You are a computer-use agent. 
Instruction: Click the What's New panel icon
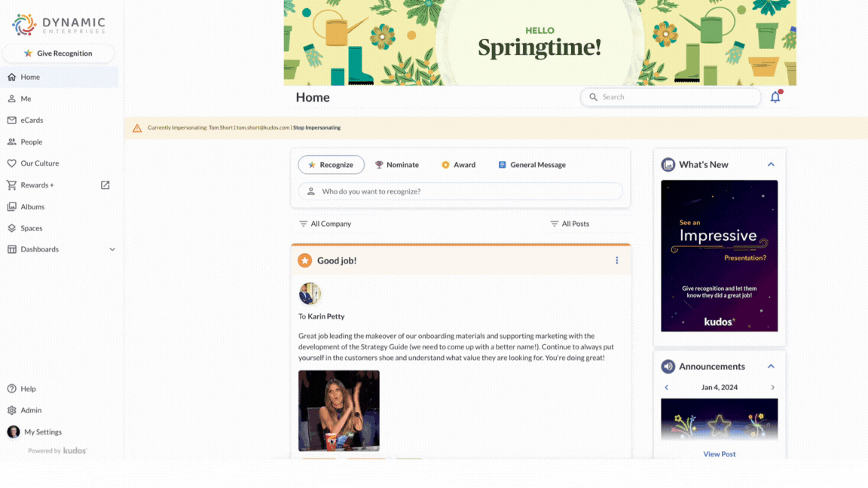click(668, 164)
